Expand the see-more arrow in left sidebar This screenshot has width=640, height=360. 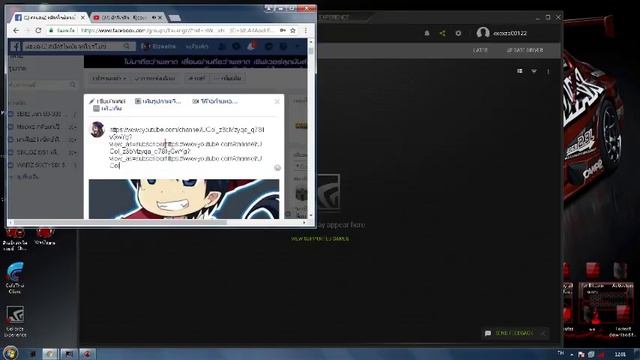click(24, 177)
